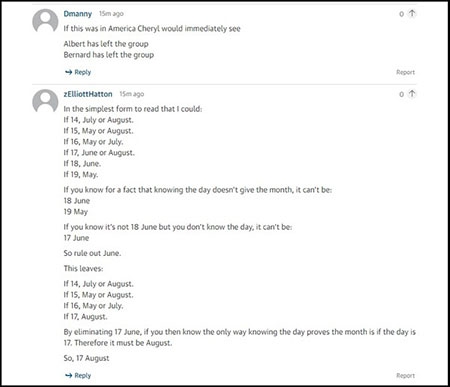Screen dimensions: 450x387
Task: Click the 'Albert has left the group' text
Action: tap(106, 44)
